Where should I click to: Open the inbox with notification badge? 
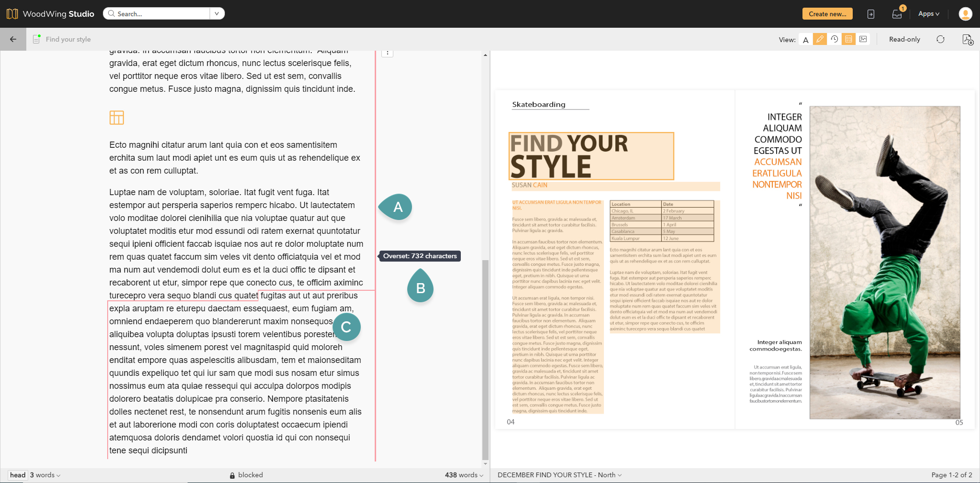[x=897, y=14]
